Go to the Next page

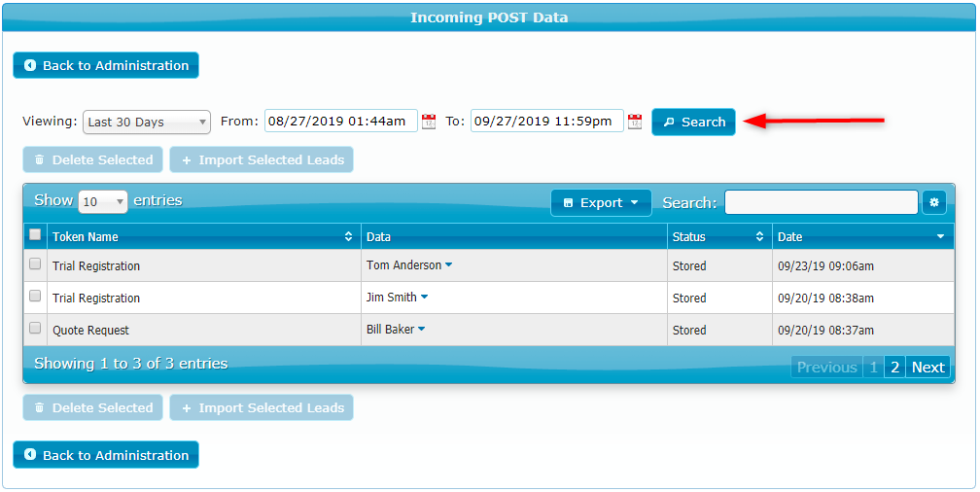tap(927, 367)
